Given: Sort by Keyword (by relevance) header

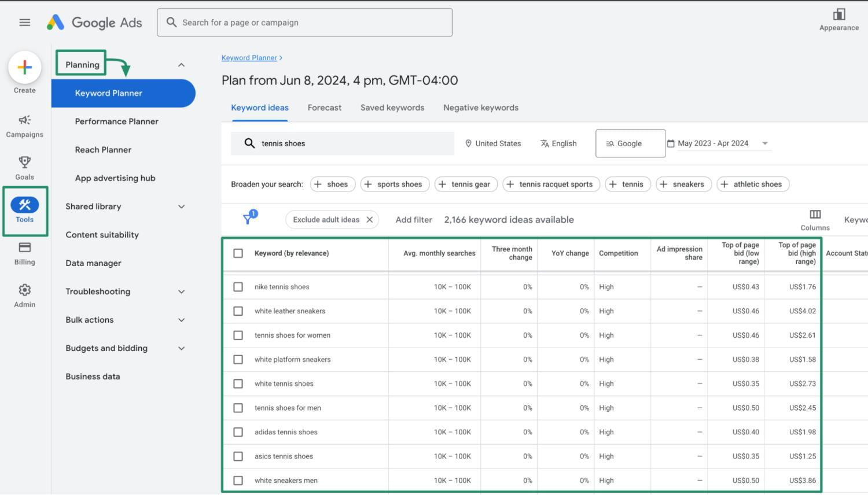Looking at the screenshot, I should pos(292,253).
